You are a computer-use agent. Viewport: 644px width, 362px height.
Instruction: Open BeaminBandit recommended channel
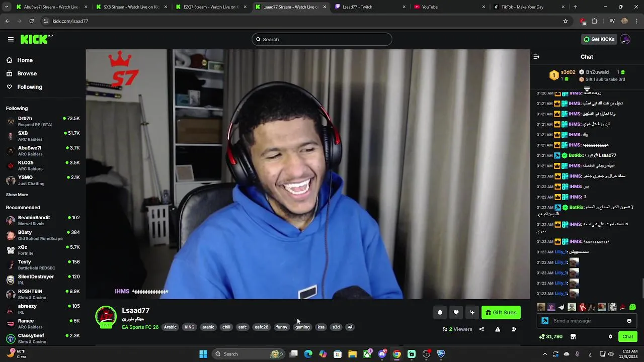[43, 220]
